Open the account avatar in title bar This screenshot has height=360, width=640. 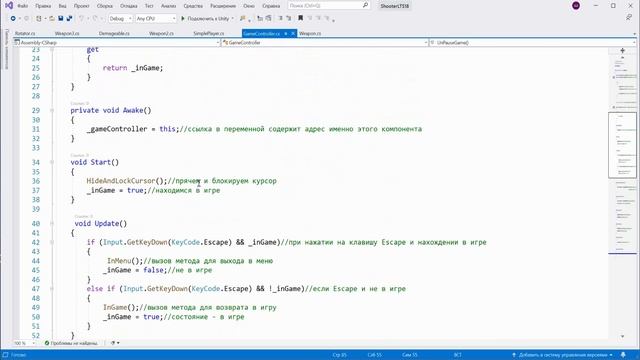tap(576, 6)
